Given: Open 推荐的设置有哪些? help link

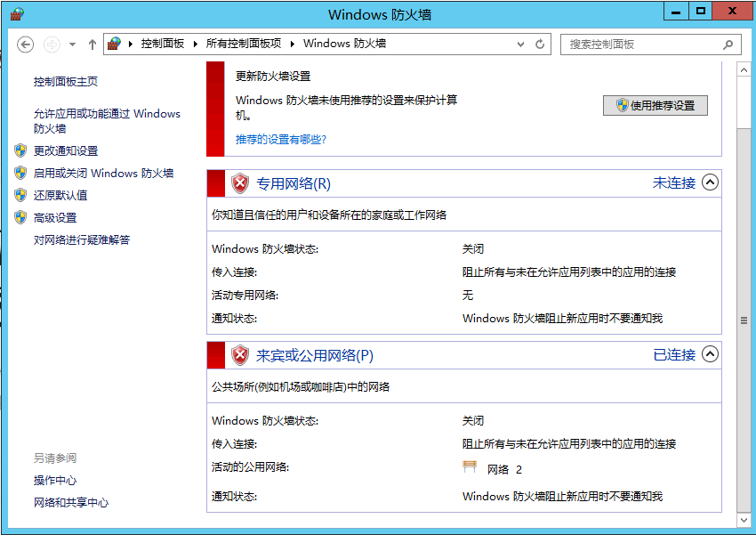Looking at the screenshot, I should click(x=280, y=140).
